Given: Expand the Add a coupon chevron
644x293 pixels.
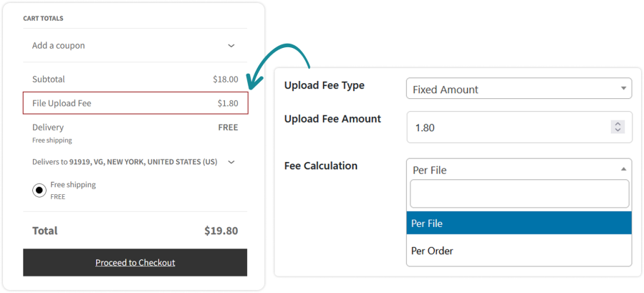Looking at the screenshot, I should pyautogui.click(x=231, y=46).
